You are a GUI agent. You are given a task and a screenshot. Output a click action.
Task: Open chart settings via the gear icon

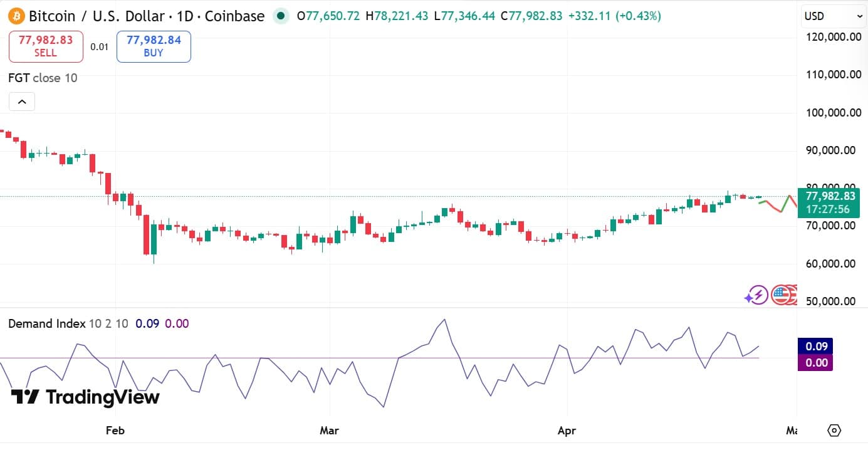coord(834,431)
